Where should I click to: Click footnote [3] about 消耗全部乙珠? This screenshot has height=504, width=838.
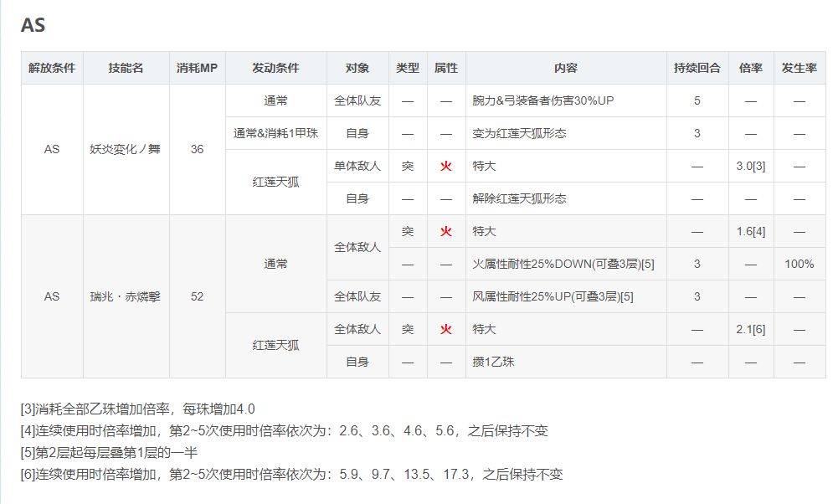coord(138,409)
